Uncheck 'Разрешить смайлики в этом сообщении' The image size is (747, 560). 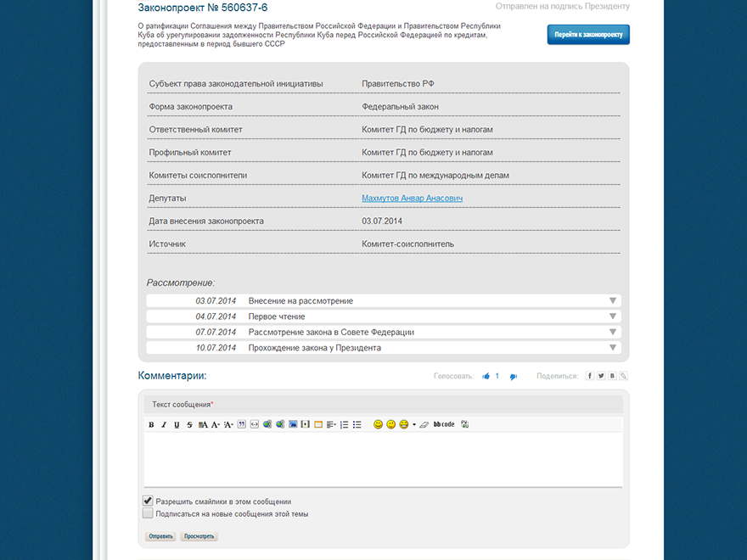pyautogui.click(x=148, y=501)
